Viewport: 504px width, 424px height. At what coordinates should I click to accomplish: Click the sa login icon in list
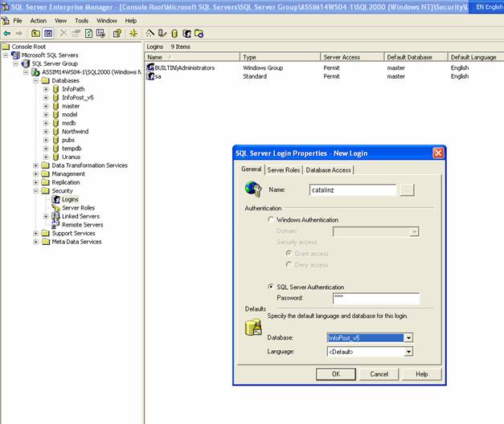(150, 76)
